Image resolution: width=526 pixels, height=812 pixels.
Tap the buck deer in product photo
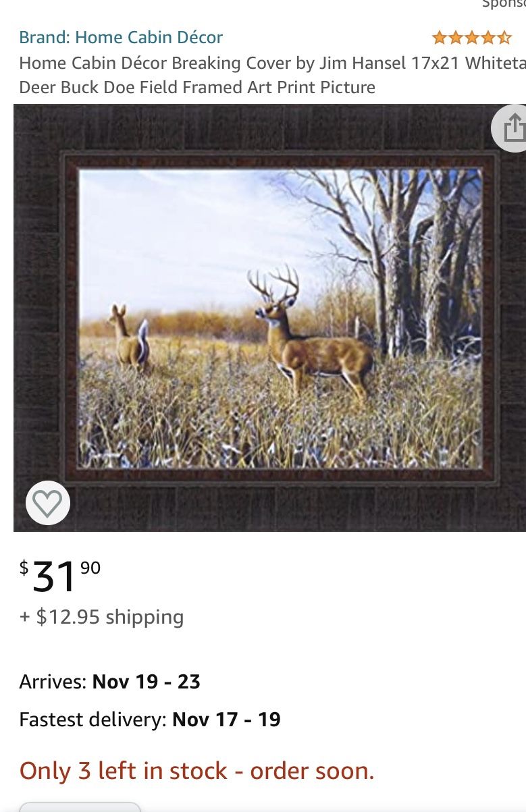[311, 334]
